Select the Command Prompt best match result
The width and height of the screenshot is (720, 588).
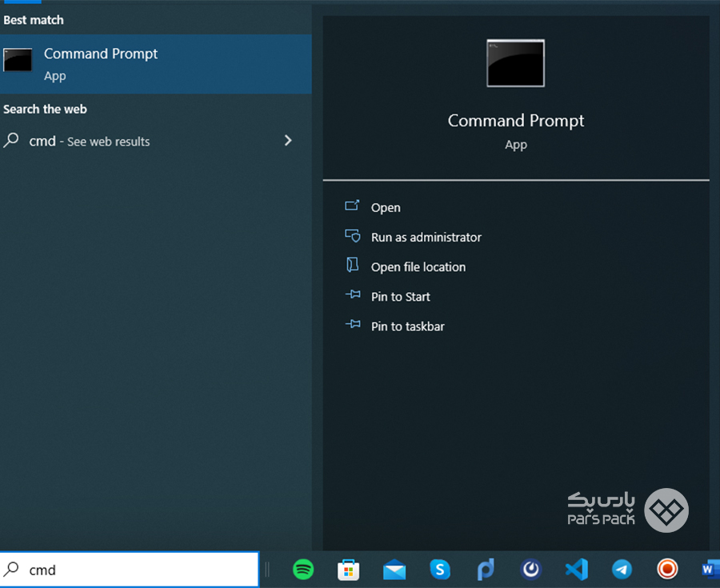click(x=156, y=64)
